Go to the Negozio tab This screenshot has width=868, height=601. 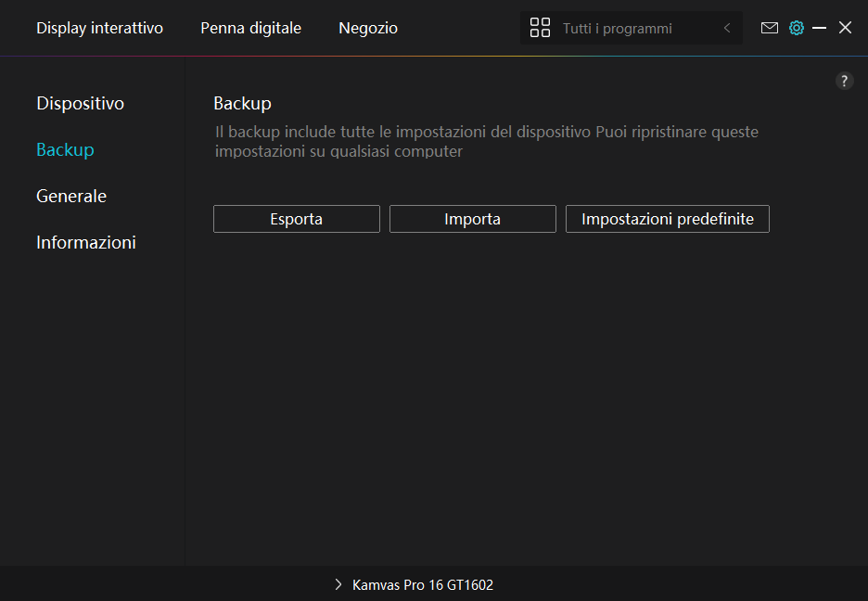pos(368,28)
